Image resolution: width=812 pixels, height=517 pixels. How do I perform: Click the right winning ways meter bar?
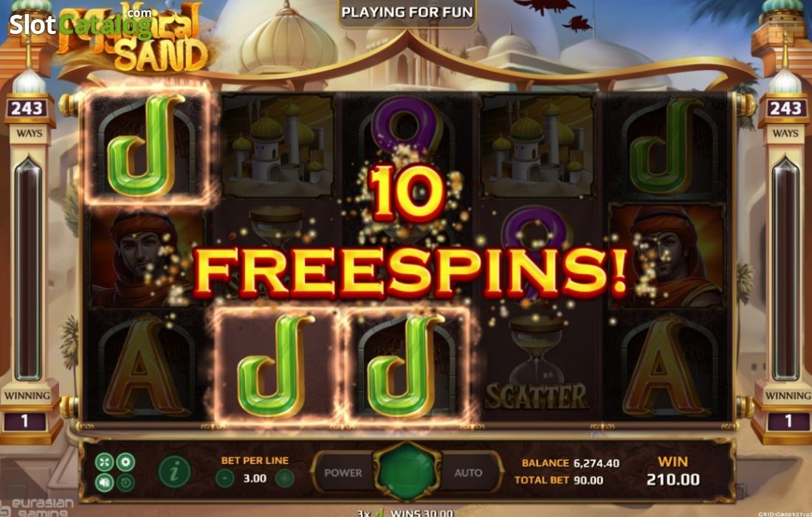click(x=785, y=270)
